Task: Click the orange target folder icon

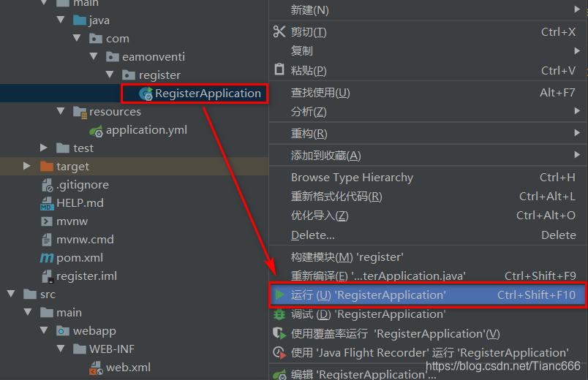Action: (47, 166)
